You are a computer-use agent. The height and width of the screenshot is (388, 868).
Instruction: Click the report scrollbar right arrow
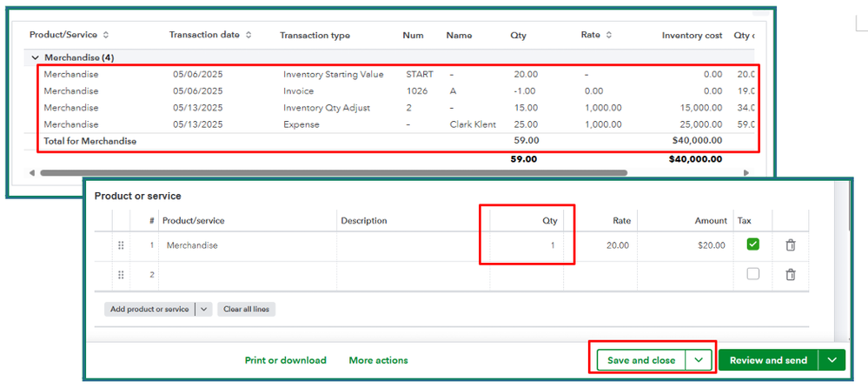coord(746,172)
